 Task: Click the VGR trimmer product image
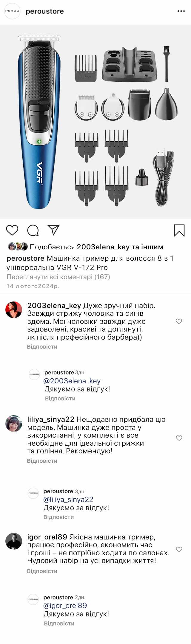(x=95, y=122)
